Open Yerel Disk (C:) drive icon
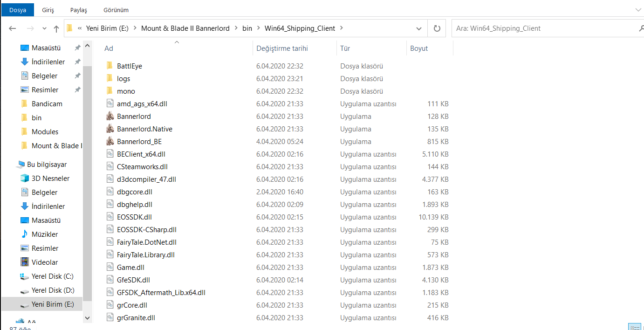This screenshot has height=330, width=644. (x=25, y=276)
